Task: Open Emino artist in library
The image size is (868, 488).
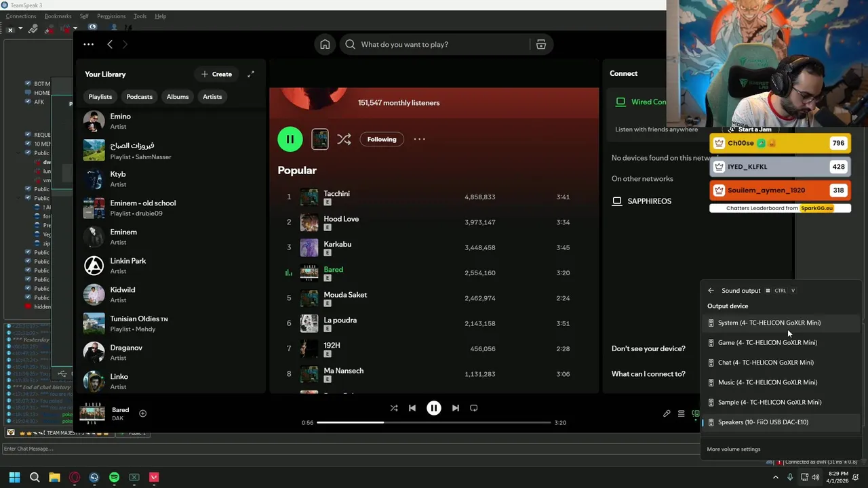Action: [171, 121]
